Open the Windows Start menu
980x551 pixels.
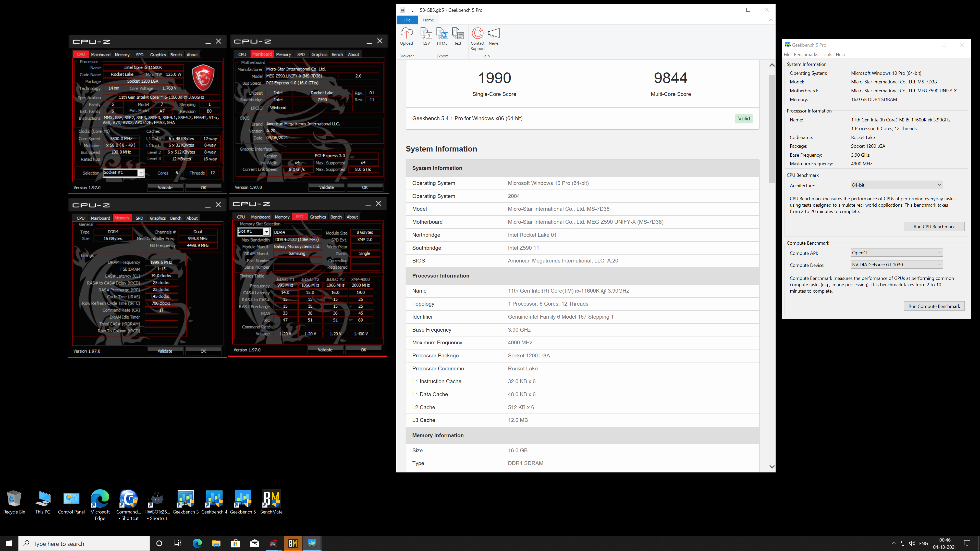click(x=9, y=543)
